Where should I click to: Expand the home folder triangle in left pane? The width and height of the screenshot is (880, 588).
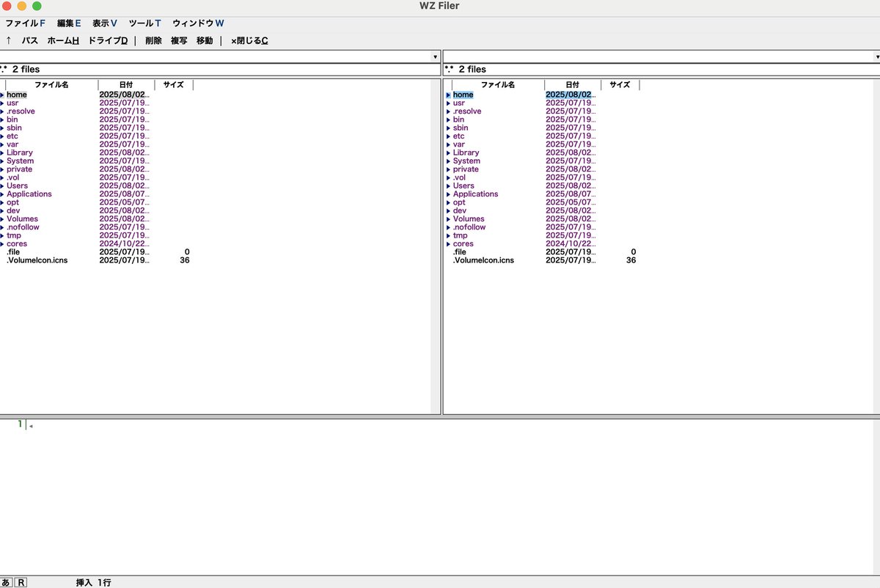tap(2, 95)
